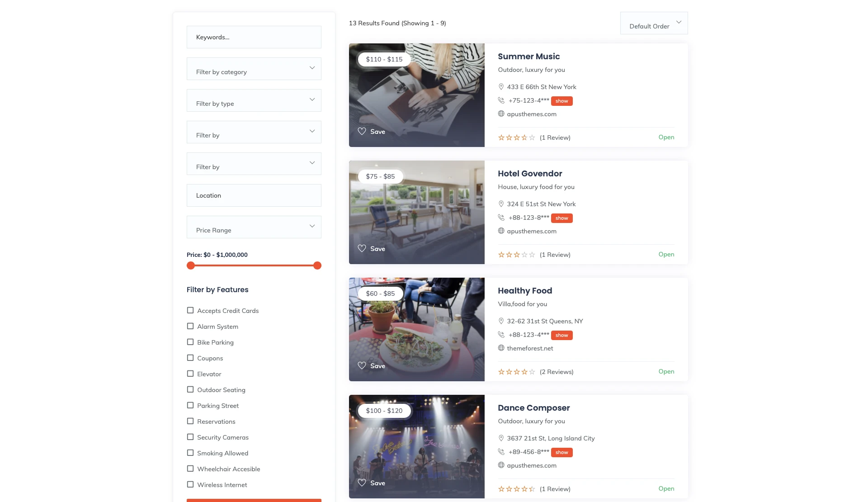Expand the Filter by type dropdown
The image size is (868, 502).
click(254, 100)
